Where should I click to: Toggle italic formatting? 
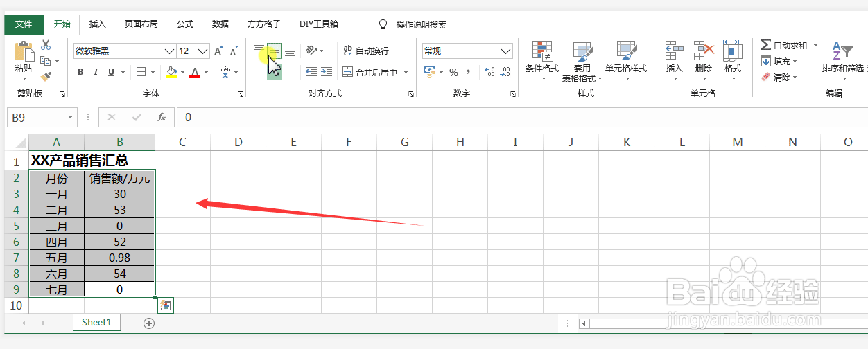click(95, 72)
